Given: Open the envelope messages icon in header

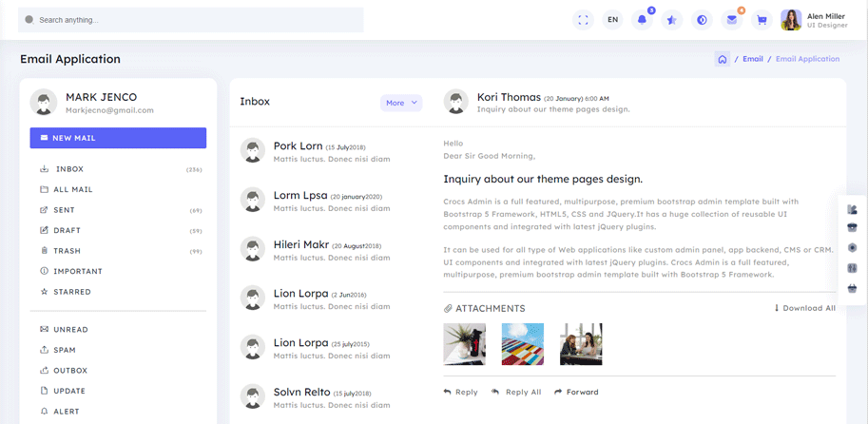Looking at the screenshot, I should click(731, 19).
